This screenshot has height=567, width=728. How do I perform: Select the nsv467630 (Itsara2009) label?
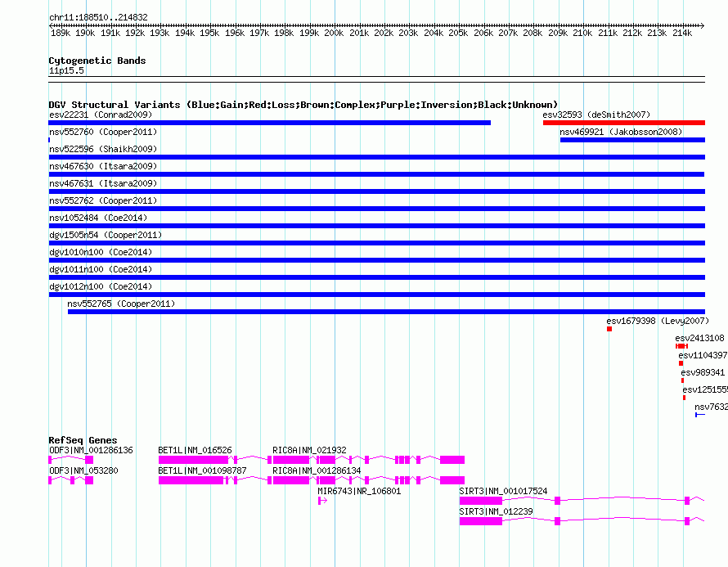tap(103, 166)
